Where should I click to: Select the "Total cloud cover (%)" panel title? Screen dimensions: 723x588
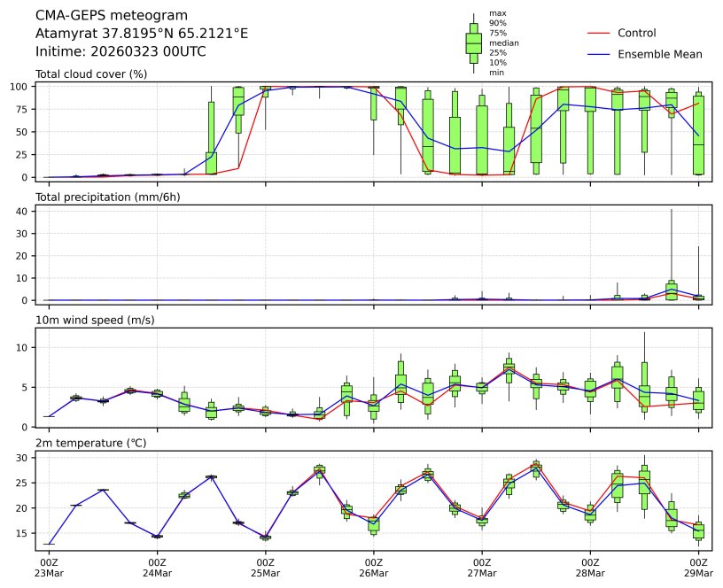point(90,73)
